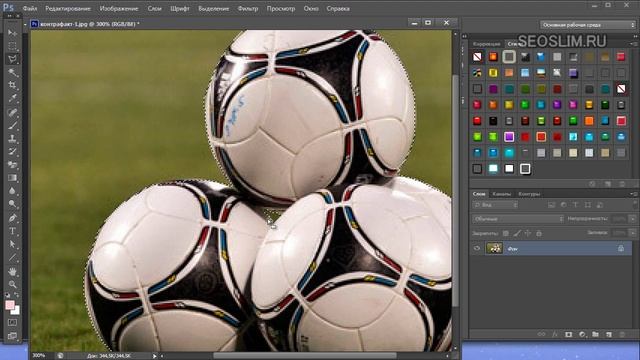Select the Clone Stamp tool
The height and width of the screenshot is (360, 640).
pos(12,138)
